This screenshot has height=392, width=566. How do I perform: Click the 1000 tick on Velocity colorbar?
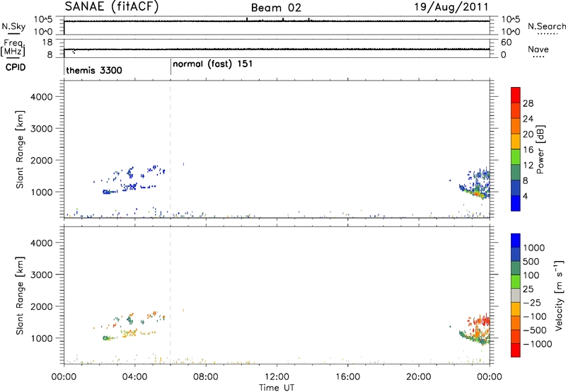533,248
